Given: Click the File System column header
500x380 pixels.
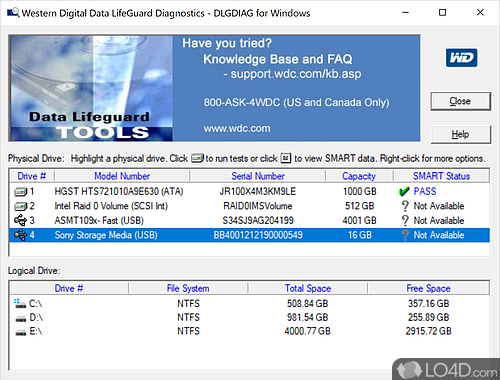Looking at the screenshot, I should pyautogui.click(x=188, y=288).
